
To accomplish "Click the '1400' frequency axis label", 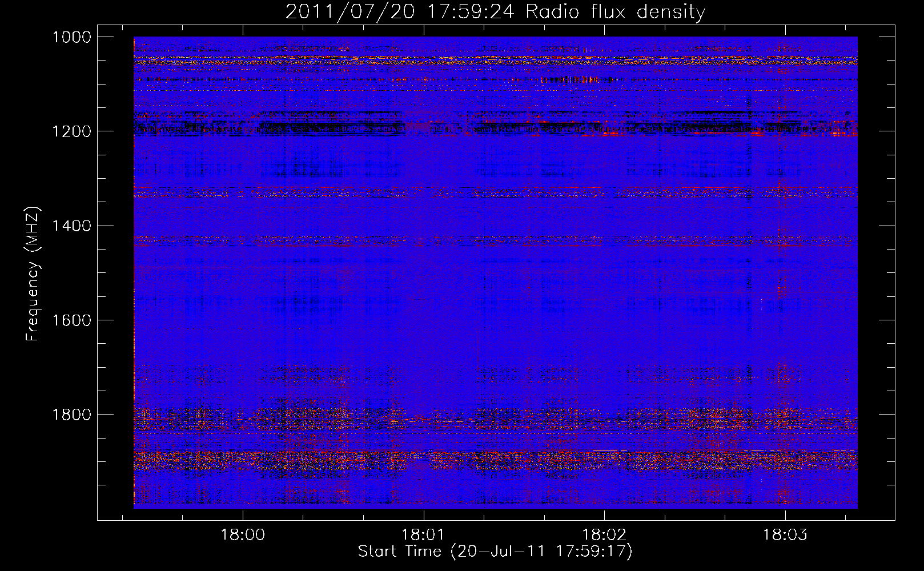I will point(71,226).
